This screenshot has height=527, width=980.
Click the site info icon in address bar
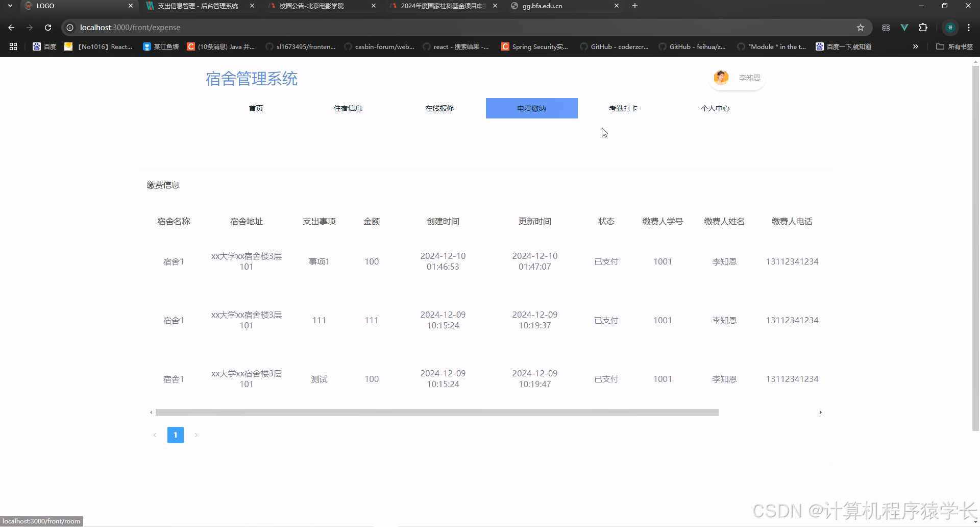coord(69,27)
